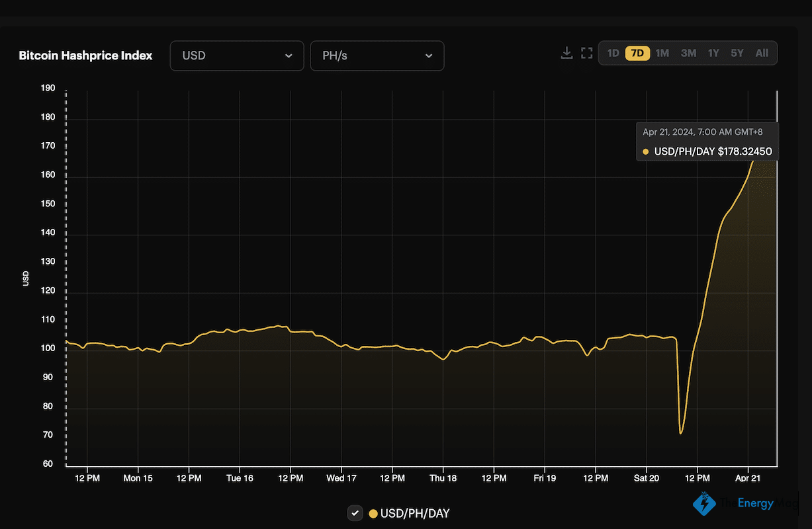This screenshot has width=812, height=529.
Task: Select the 1D time range
Action: point(613,53)
